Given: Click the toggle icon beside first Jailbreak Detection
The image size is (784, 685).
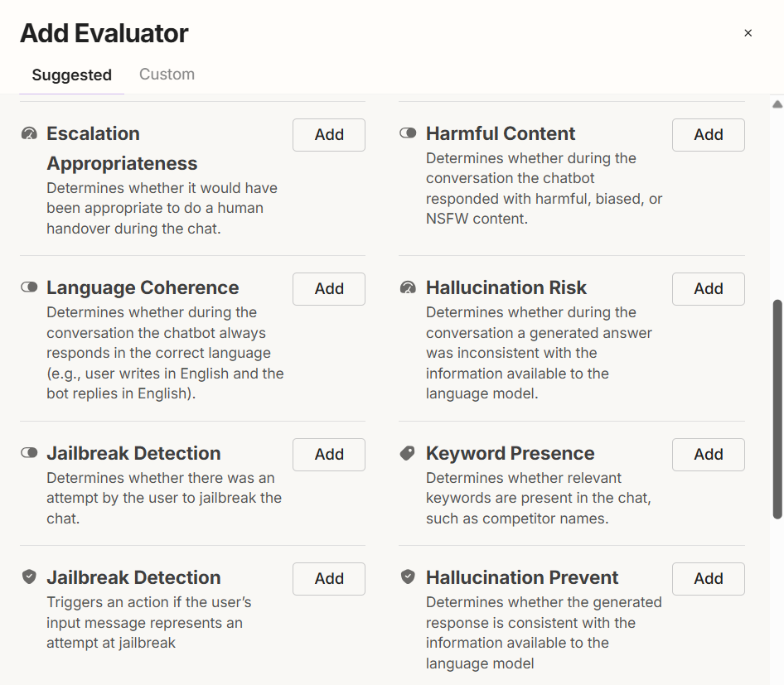Looking at the screenshot, I should (x=29, y=453).
